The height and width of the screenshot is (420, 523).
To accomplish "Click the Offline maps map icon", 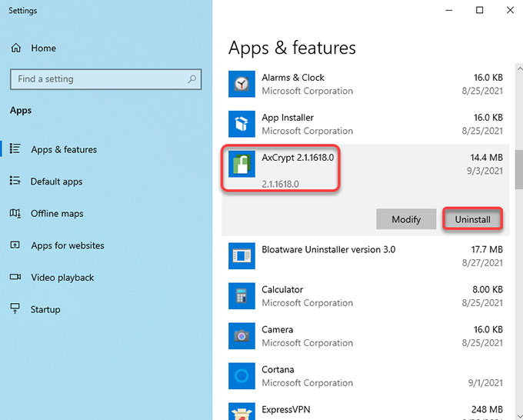I will point(15,213).
